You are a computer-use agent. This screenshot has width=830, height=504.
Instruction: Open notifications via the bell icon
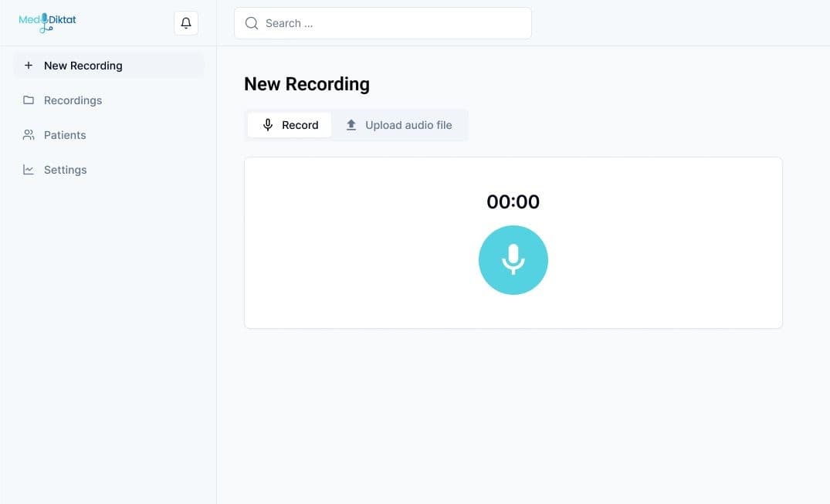(x=186, y=23)
